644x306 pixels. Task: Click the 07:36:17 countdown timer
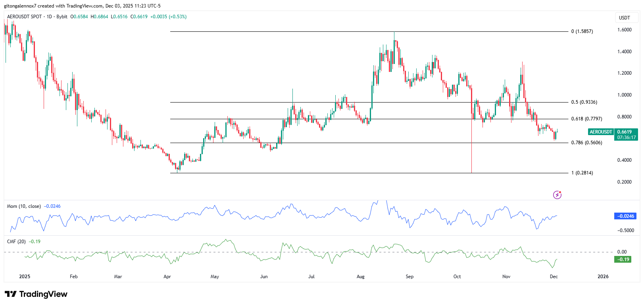(x=626, y=138)
